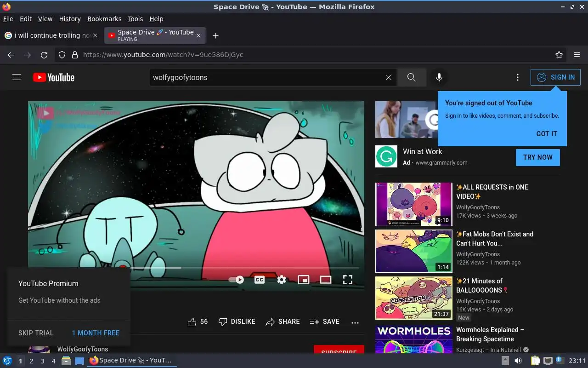Click the DISLIKE button
Viewport: 588px width, 368px height.
(237, 322)
